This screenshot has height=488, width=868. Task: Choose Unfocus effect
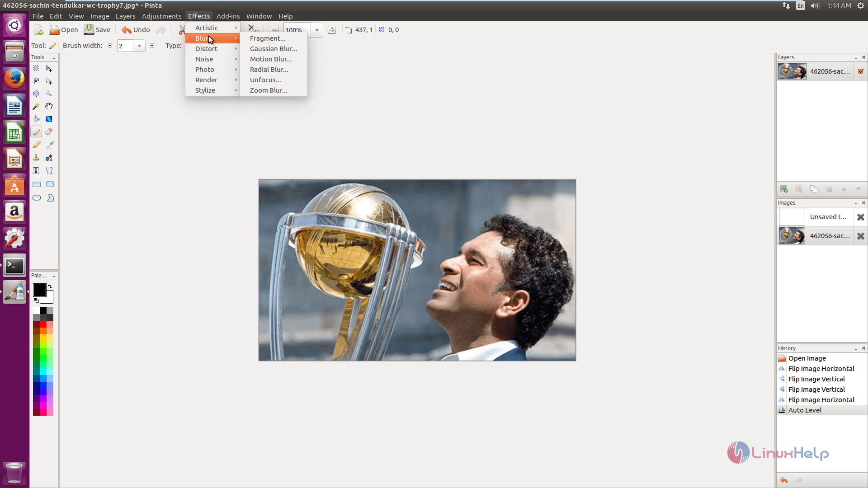[274, 80]
